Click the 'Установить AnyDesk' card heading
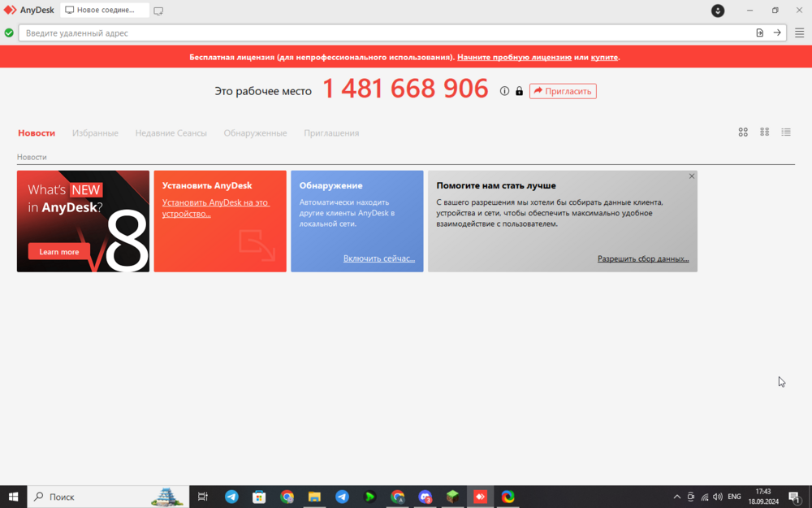The width and height of the screenshot is (812, 508). coord(207,185)
